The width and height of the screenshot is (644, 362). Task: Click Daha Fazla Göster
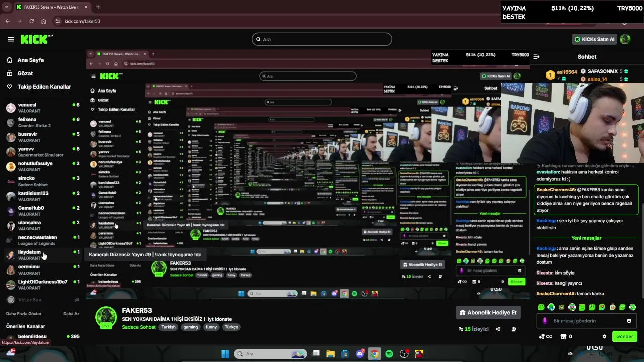(24, 314)
